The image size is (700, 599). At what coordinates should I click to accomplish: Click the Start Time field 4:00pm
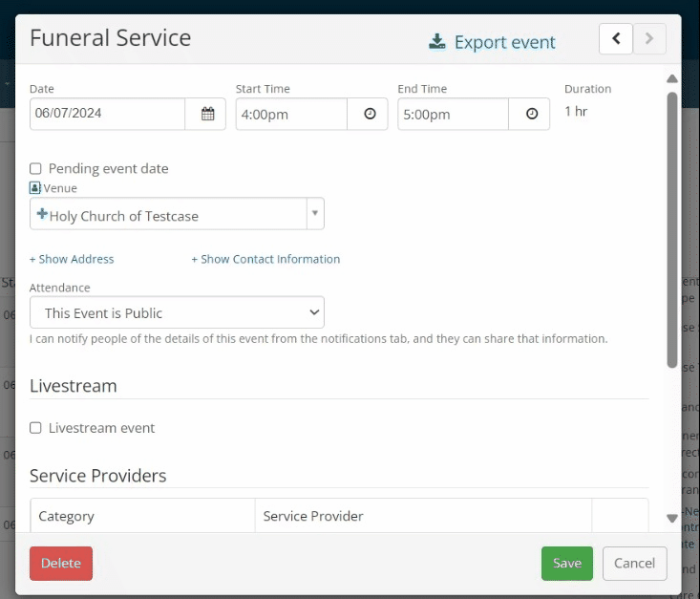click(291, 114)
